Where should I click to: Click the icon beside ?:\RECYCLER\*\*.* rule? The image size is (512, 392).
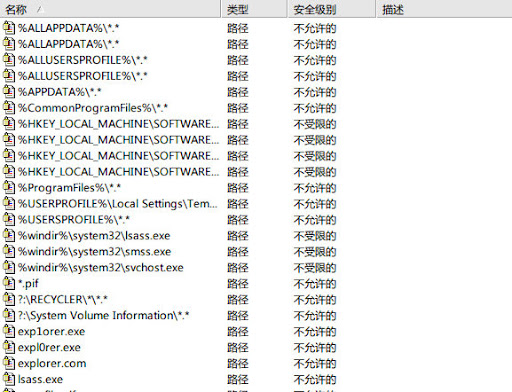[x=9, y=299]
